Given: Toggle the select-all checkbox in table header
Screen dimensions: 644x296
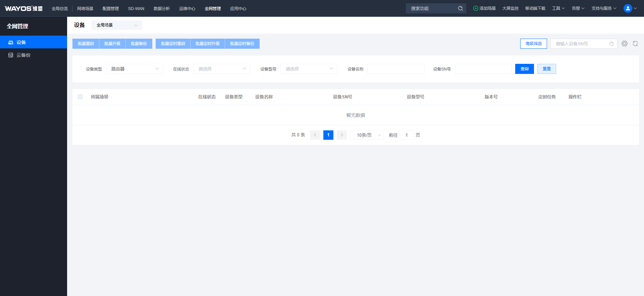Looking at the screenshot, I should point(80,97).
